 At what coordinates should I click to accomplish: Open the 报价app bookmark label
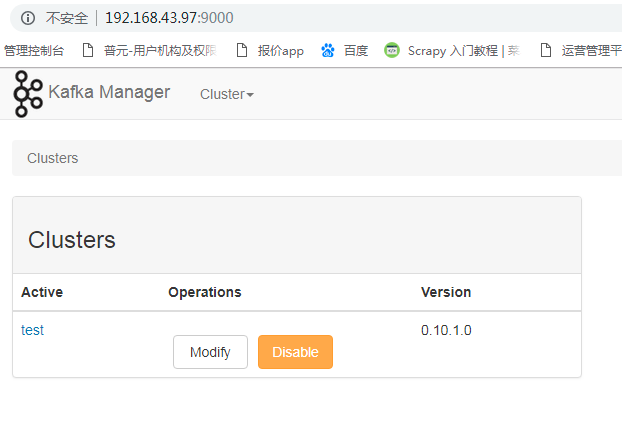pyautogui.click(x=280, y=51)
